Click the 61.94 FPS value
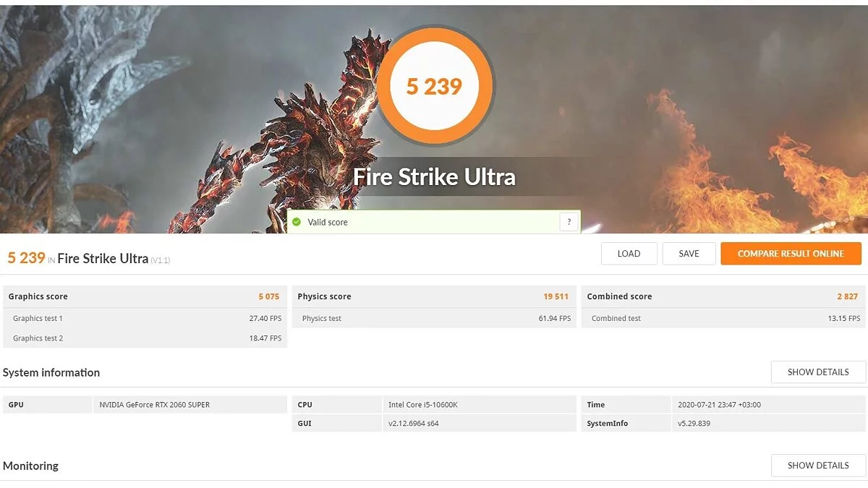Viewport: 868px width, 488px height. pos(555,318)
